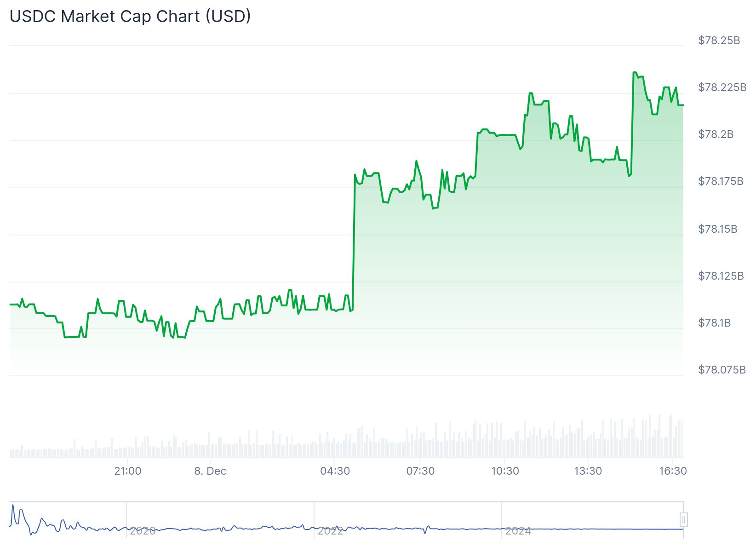The height and width of the screenshot is (552, 756).
Task: Click the 13:30 time axis label
Action: click(588, 471)
